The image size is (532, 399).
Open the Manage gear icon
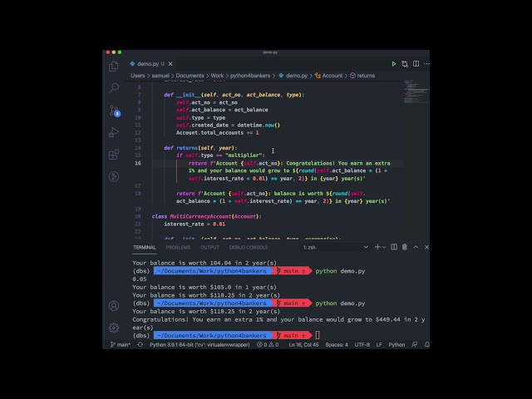pyautogui.click(x=114, y=328)
